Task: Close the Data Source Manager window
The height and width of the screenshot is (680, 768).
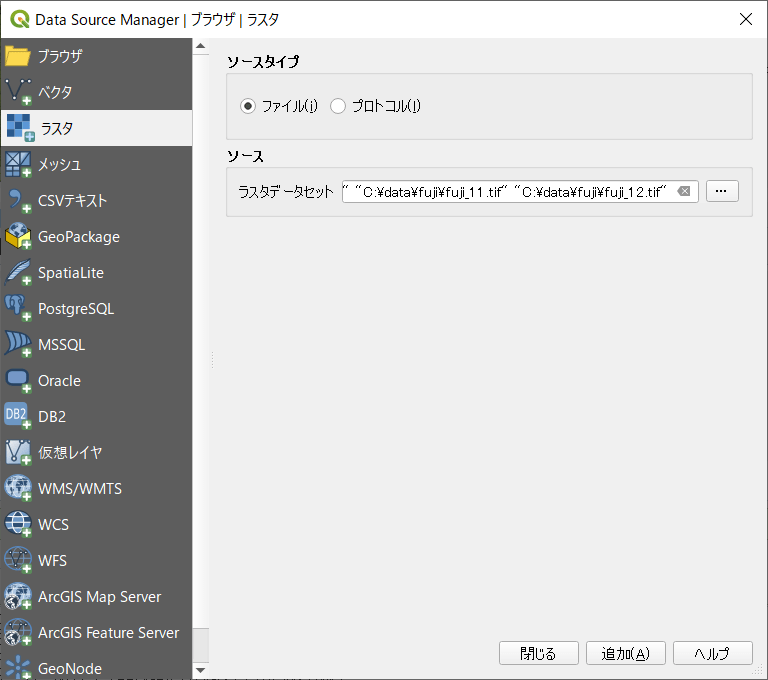Action: (x=745, y=19)
